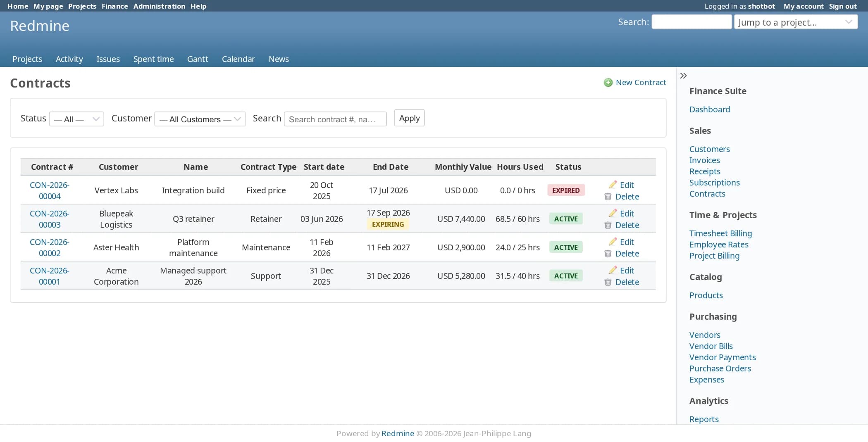Click pencil icon for Aster Health contract
Screen dimensions: 868x442
tap(613, 242)
